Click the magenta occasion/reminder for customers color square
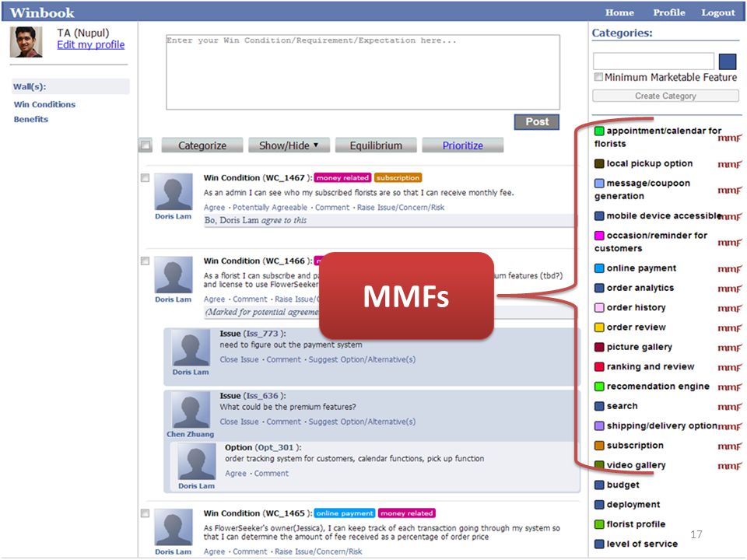 click(x=599, y=235)
